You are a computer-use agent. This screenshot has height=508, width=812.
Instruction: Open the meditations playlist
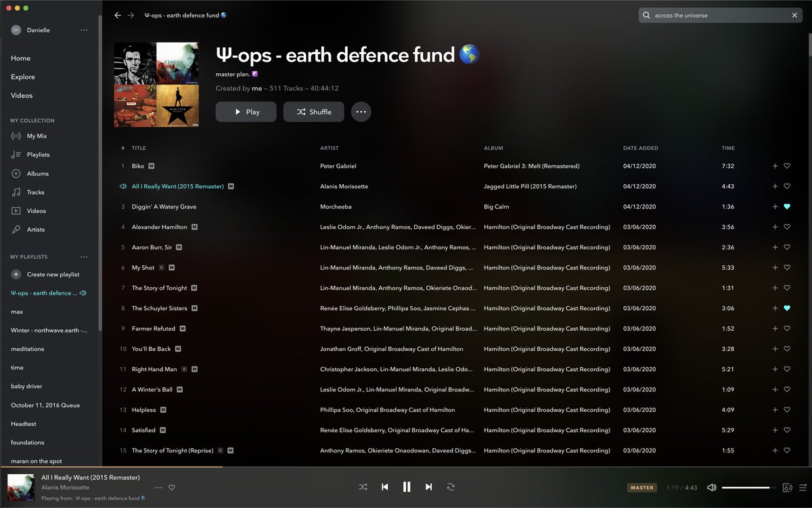tap(27, 349)
